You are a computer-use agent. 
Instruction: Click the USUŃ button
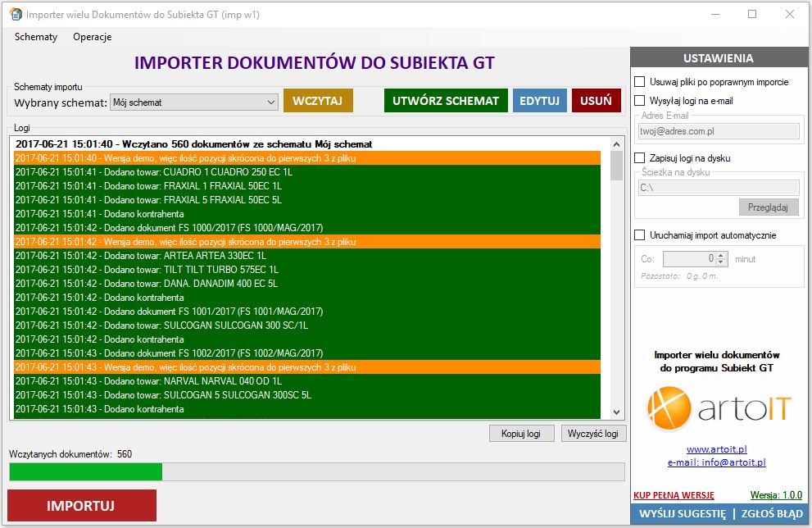[596, 101]
